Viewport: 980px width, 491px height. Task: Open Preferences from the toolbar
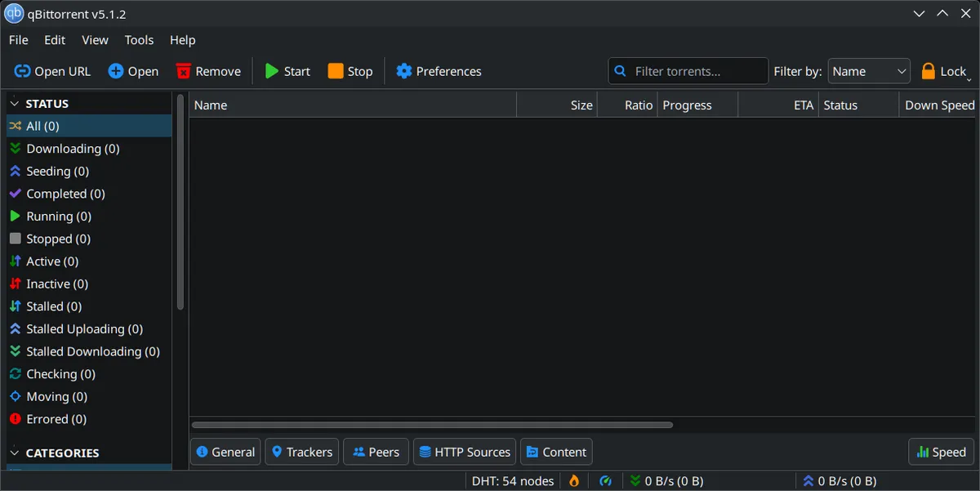click(439, 71)
